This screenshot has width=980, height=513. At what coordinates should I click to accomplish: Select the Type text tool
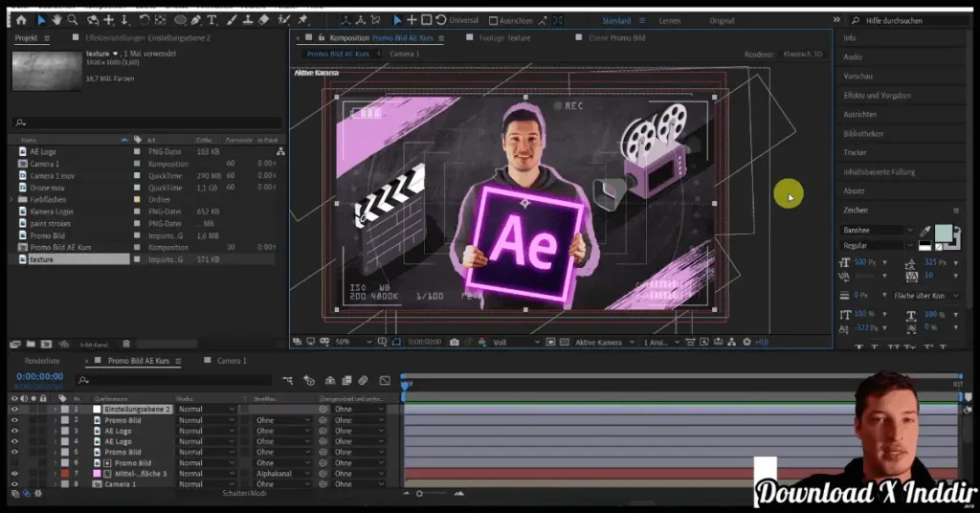coord(212,20)
